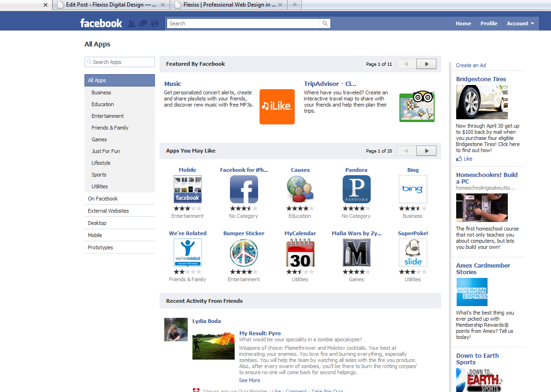Viewport: 551px width, 392px height.
Task: Open the Pandora app icon
Action: [x=356, y=189]
